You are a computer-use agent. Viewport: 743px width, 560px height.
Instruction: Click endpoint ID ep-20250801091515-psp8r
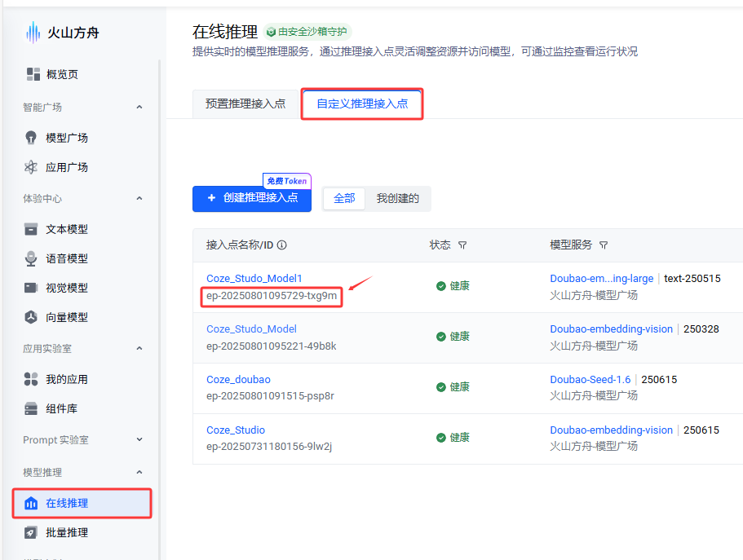[x=270, y=396]
